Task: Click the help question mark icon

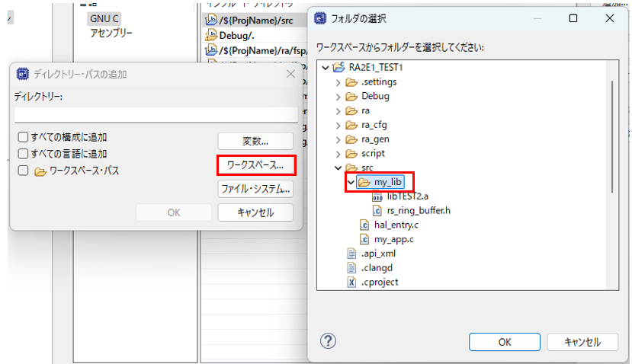Action: point(329,340)
